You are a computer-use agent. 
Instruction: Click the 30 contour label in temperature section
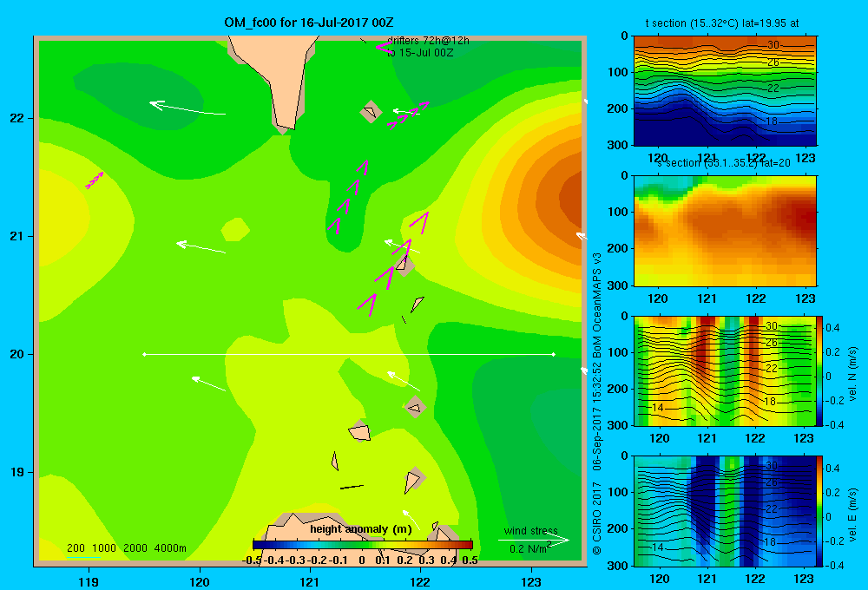click(x=773, y=45)
